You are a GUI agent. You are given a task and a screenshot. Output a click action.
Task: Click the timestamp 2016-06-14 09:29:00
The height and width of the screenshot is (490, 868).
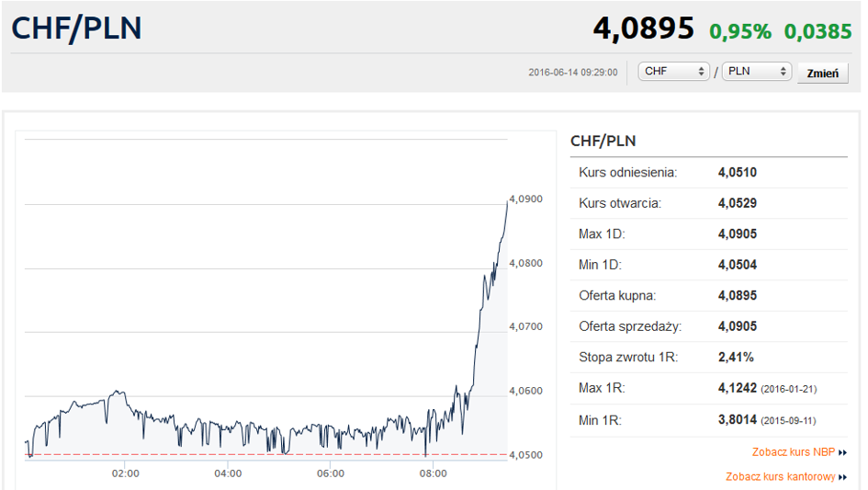coord(573,72)
